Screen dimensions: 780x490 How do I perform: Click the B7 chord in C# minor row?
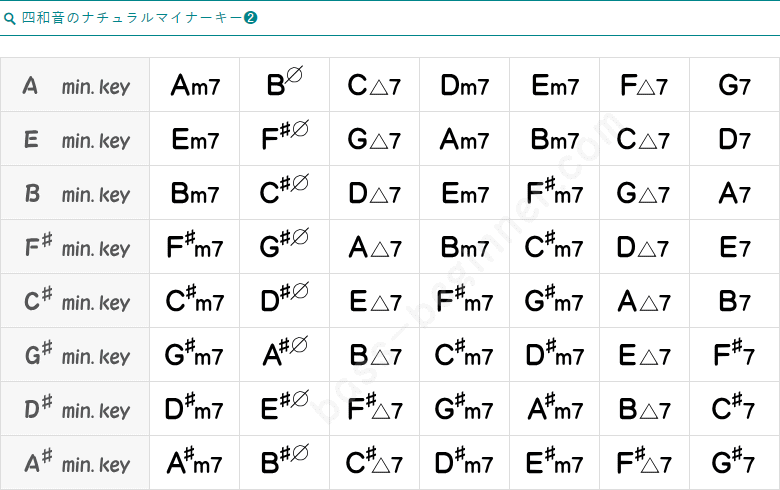click(734, 302)
